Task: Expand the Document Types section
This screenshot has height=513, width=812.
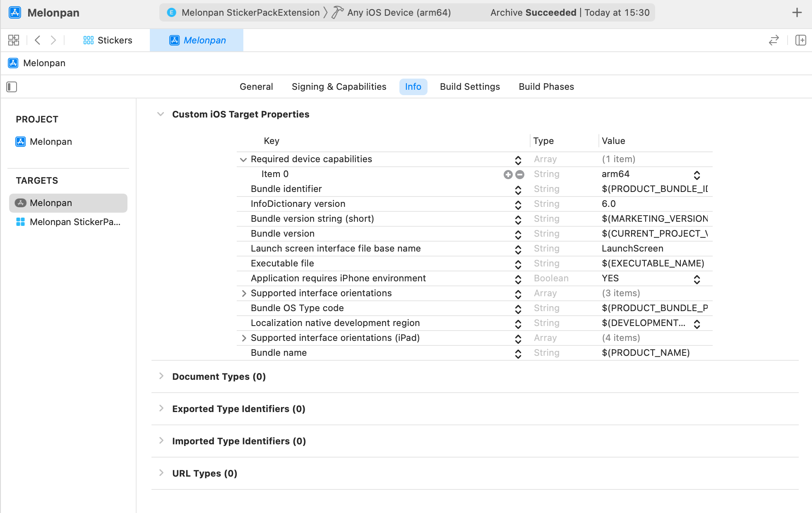Action: [161, 376]
